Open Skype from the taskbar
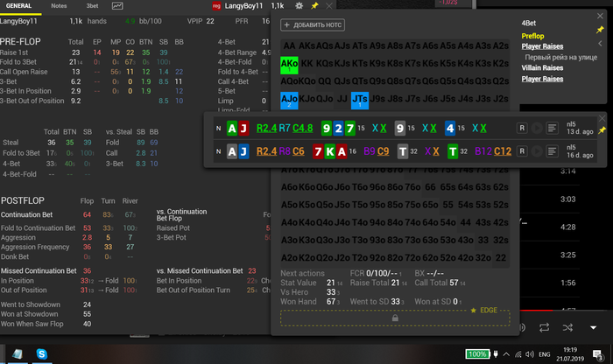The width and height of the screenshot is (613, 364). click(42, 353)
